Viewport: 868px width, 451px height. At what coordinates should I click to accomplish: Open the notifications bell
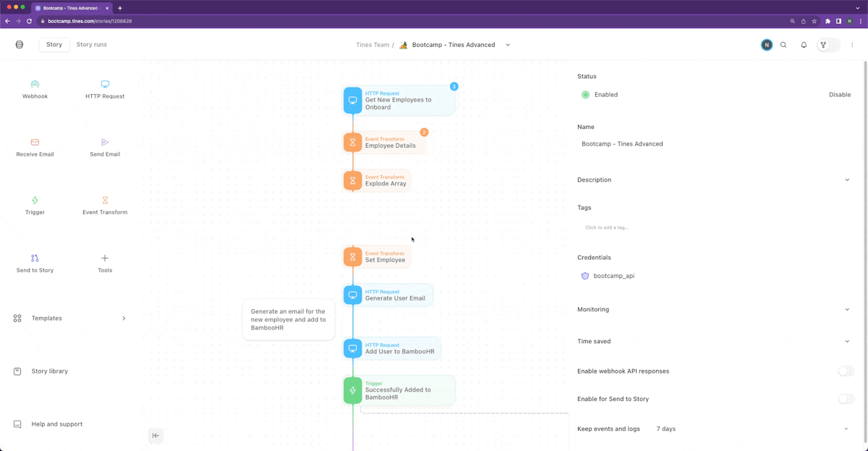pos(804,45)
